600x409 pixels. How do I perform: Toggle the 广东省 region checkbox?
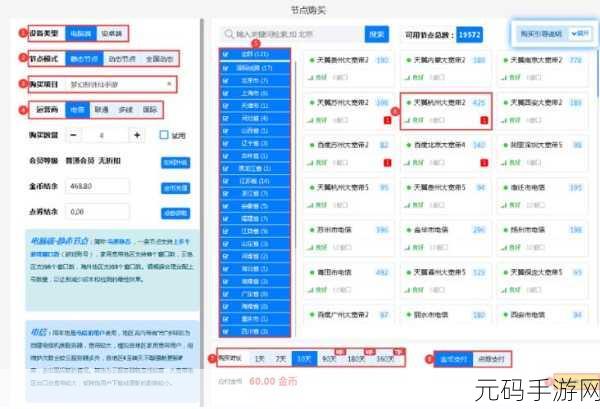click(x=225, y=294)
